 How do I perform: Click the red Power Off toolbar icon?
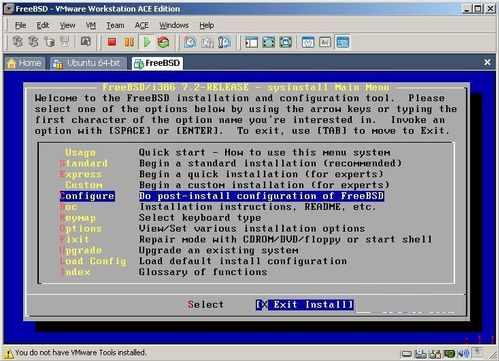point(112,42)
